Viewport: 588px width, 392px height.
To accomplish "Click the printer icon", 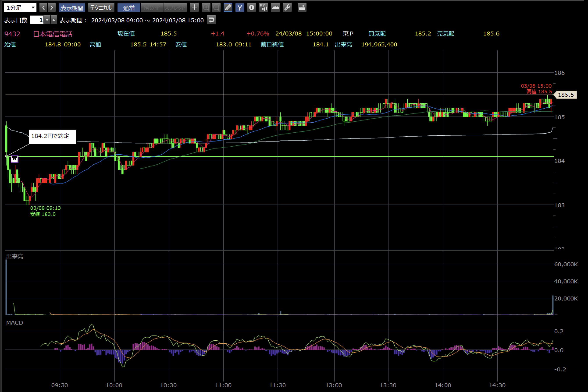I will (302, 7).
